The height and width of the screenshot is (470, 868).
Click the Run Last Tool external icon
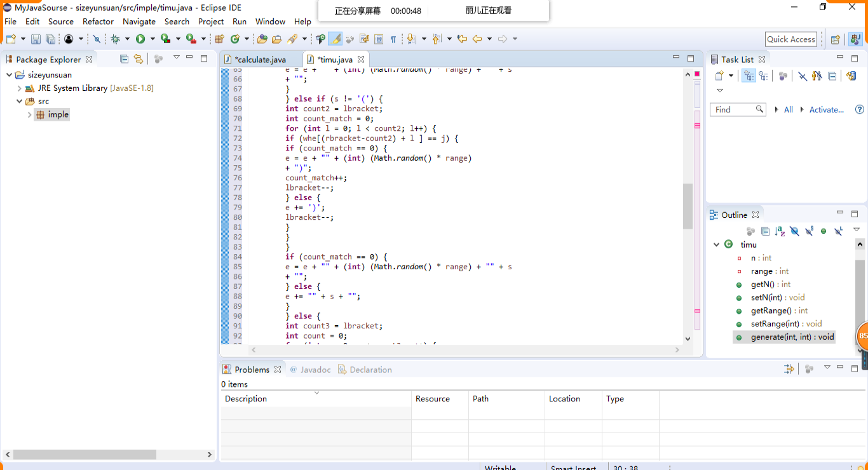pyautogui.click(x=191, y=39)
